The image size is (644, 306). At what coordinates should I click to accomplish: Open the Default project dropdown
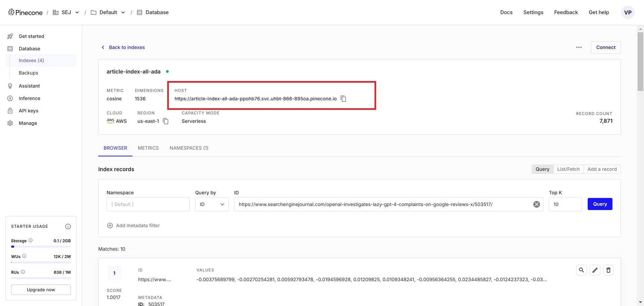123,12
